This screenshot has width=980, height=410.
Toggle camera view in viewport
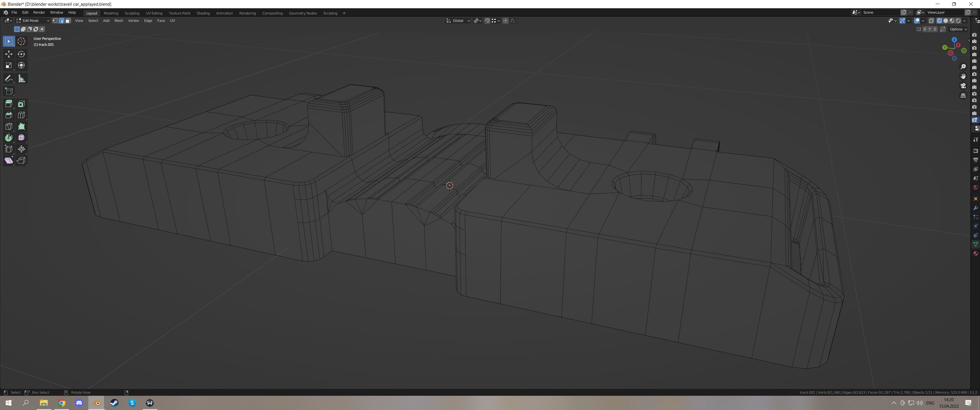963,86
